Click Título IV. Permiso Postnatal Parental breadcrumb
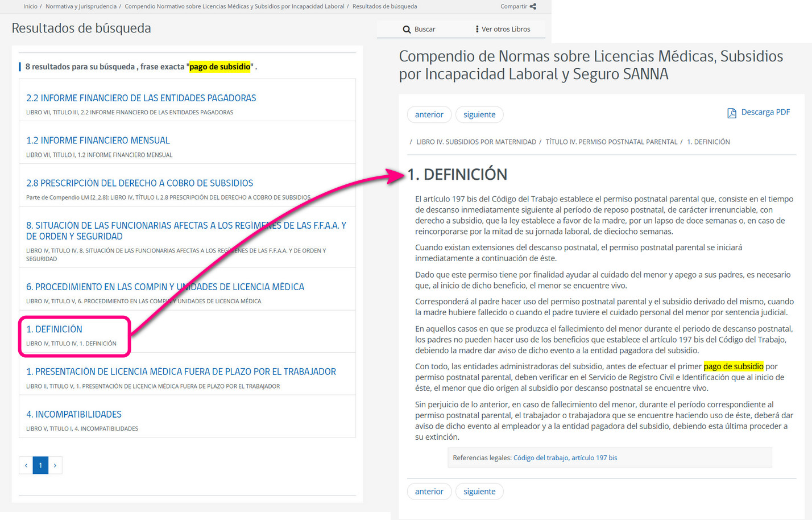 click(x=611, y=142)
